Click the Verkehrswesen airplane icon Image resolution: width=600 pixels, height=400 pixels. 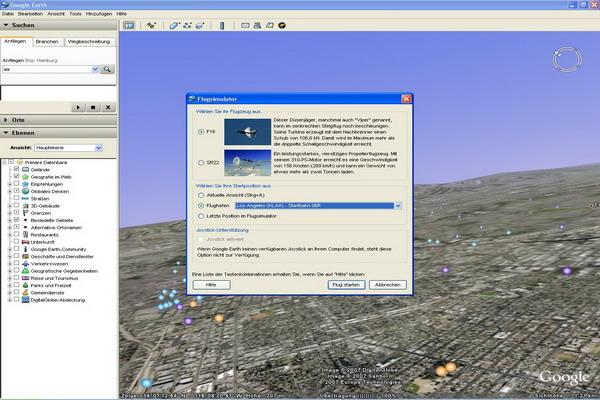coord(25,264)
